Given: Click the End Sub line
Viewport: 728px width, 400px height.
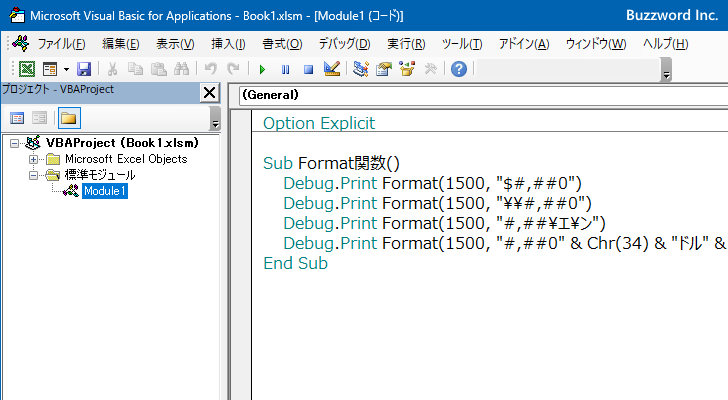Looking at the screenshot, I should point(295,263).
